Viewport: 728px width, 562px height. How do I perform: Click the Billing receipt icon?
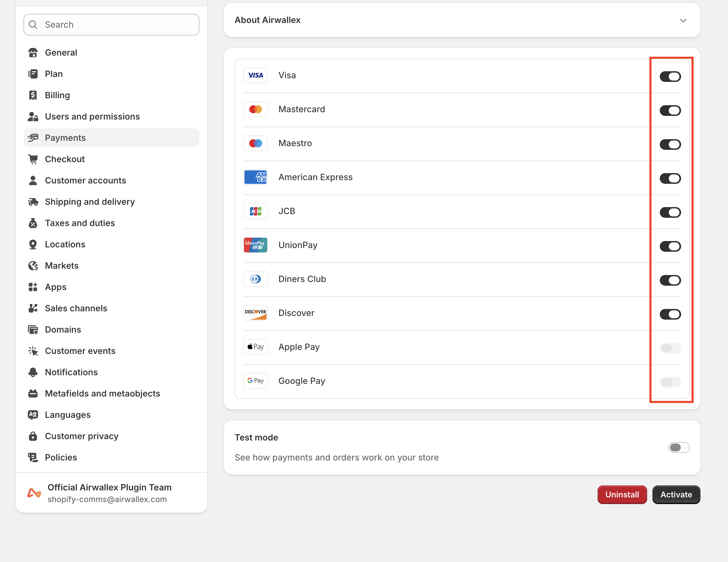pos(33,96)
